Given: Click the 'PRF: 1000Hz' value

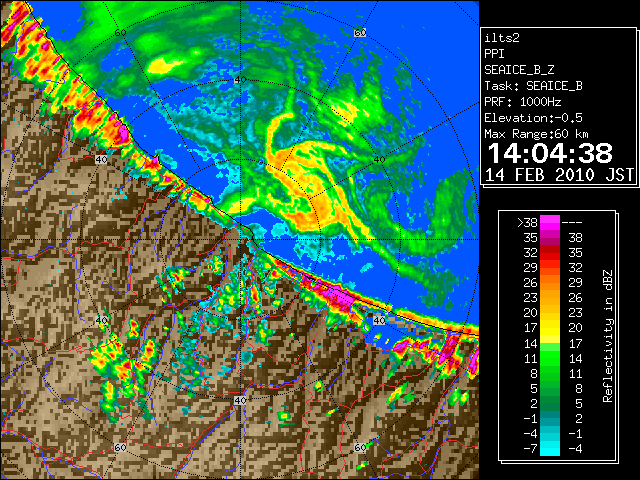Looking at the screenshot, I should [x=523, y=102].
